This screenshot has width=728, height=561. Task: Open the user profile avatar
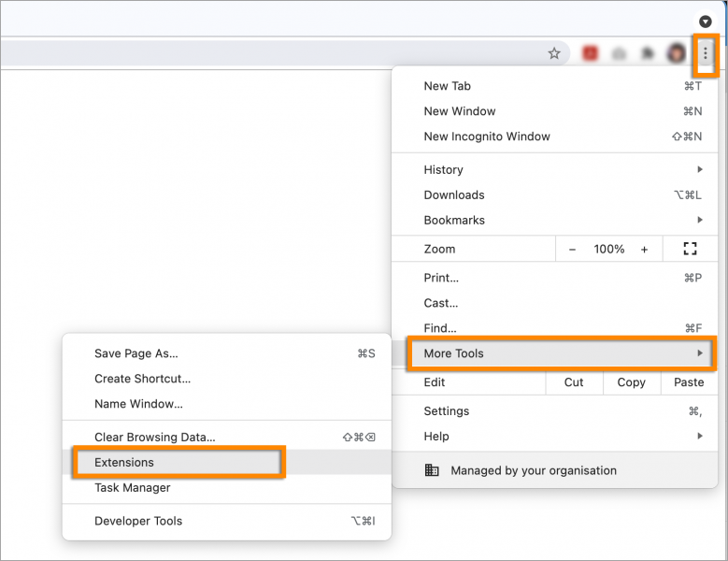pyautogui.click(x=677, y=53)
